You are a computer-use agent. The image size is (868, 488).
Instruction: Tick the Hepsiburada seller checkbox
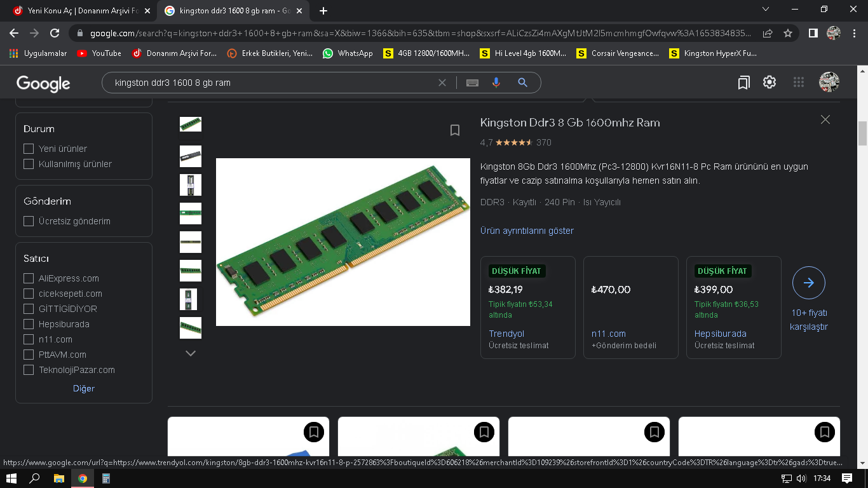coord(29,324)
